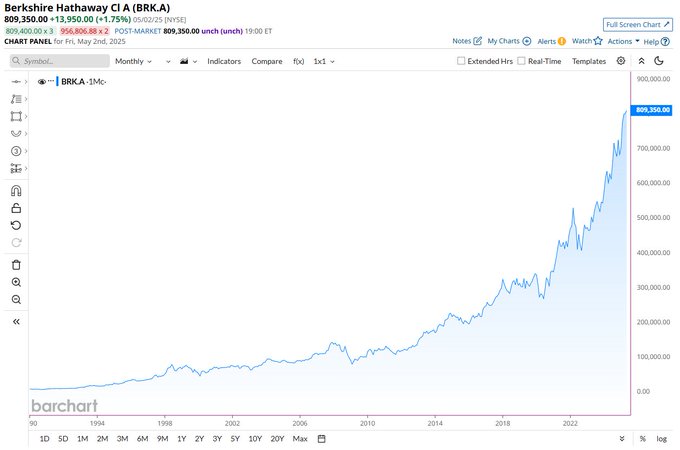Activate the magnet snap tool
The width and height of the screenshot is (680, 450).
(x=15, y=190)
